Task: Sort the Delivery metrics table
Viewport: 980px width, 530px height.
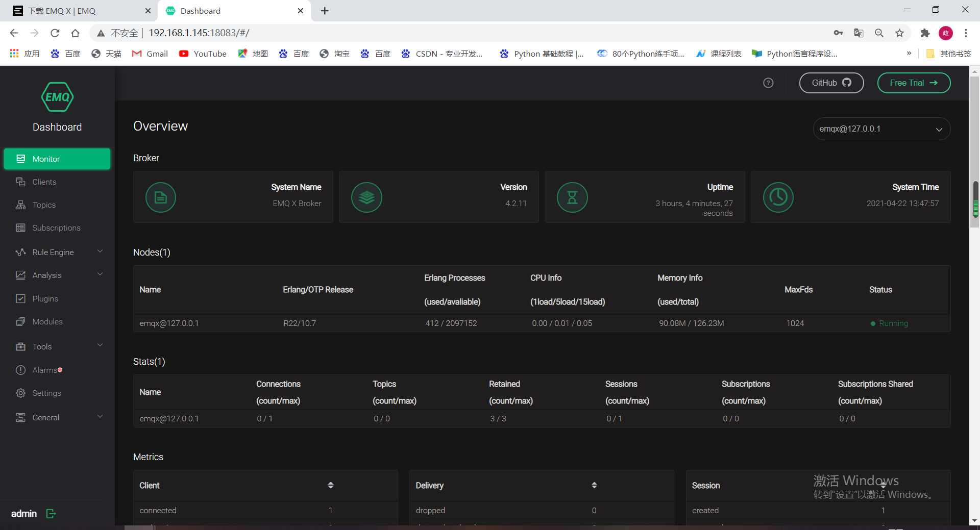Action: (x=594, y=485)
